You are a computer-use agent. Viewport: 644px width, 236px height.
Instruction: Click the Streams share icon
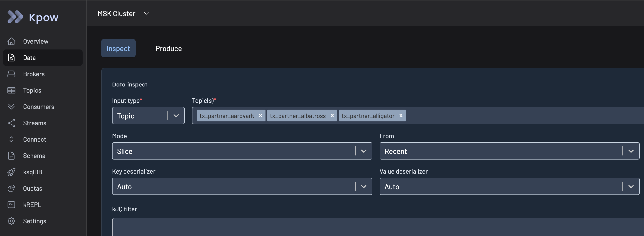click(12, 123)
